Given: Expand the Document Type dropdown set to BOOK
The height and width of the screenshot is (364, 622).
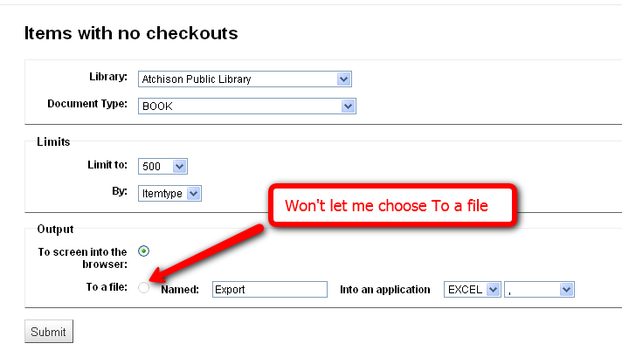Looking at the screenshot, I should click(x=247, y=106).
